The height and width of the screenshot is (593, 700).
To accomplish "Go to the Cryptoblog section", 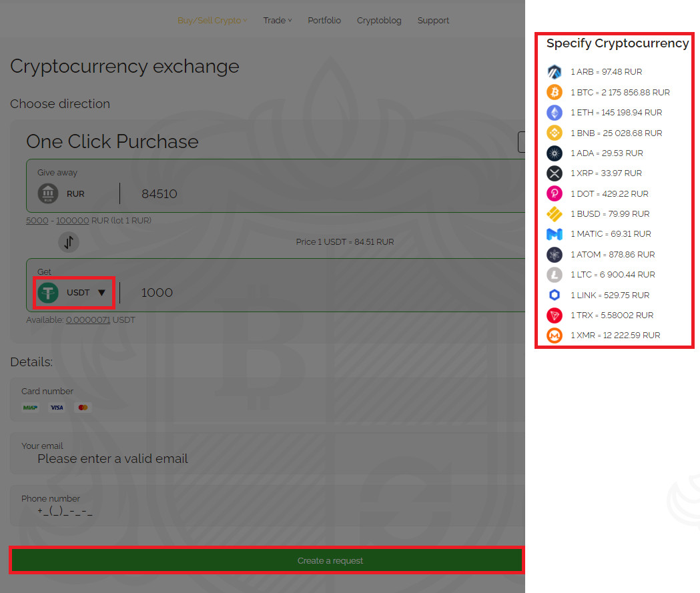I will coord(379,20).
